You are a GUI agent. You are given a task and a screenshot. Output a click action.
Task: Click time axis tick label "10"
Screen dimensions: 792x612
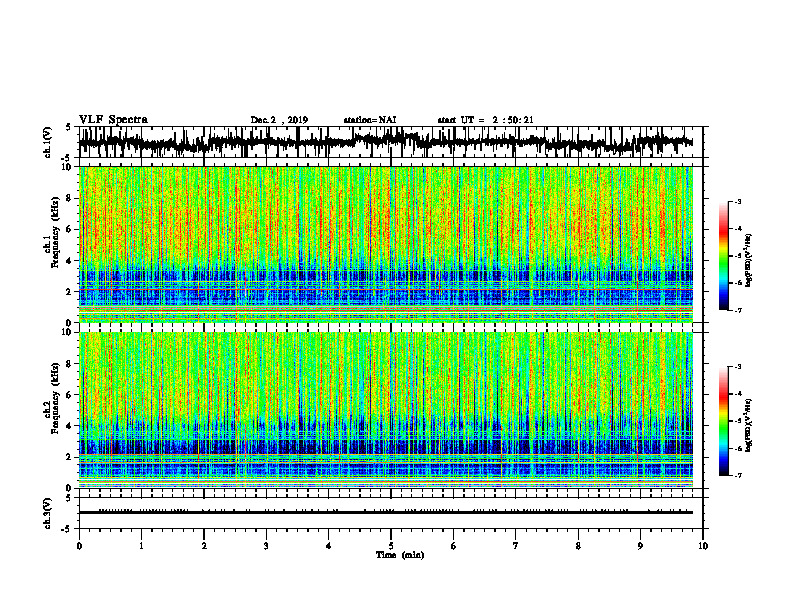point(703,546)
